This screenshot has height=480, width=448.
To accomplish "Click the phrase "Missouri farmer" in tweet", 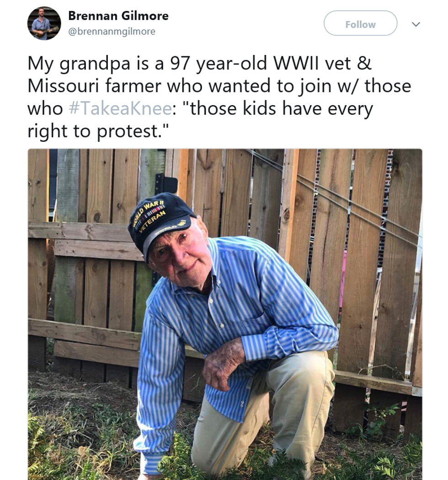I will point(94,86).
